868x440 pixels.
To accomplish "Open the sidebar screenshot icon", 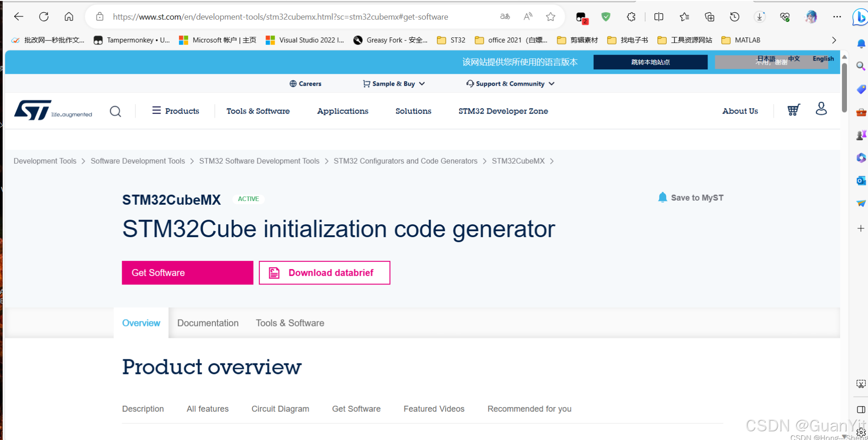I will pyautogui.click(x=861, y=384).
